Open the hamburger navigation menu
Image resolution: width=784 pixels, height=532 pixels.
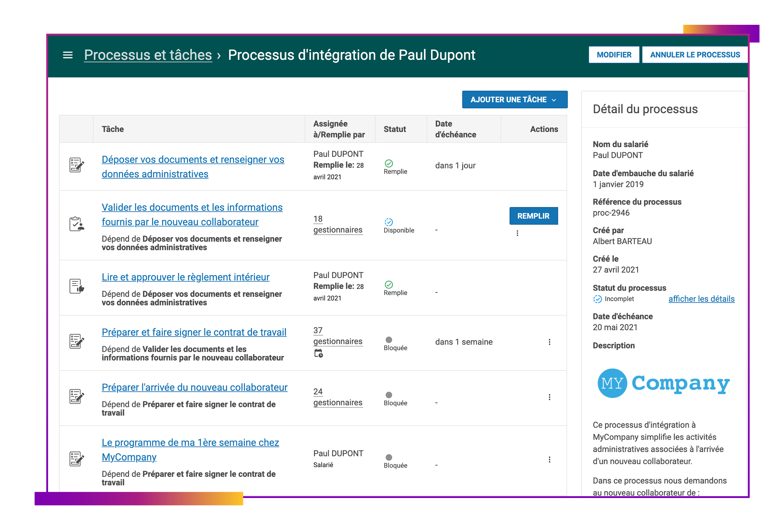[68, 55]
